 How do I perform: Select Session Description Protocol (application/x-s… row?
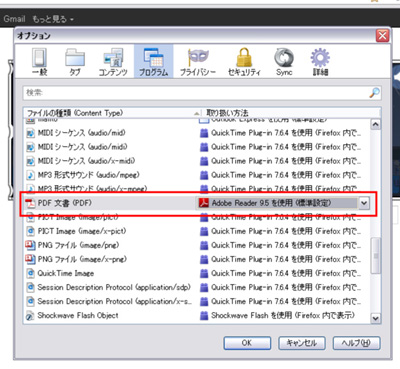point(197,301)
